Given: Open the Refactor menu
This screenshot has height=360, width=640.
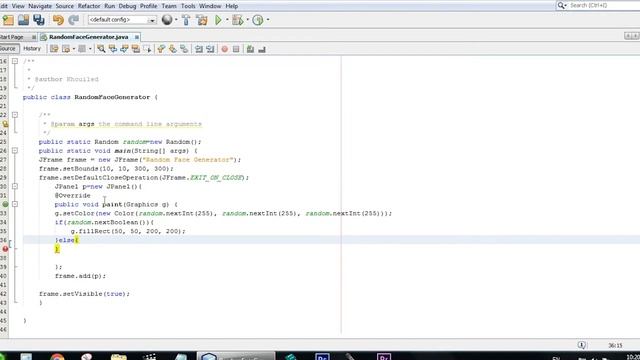Looking at the screenshot, I should click(89, 6).
